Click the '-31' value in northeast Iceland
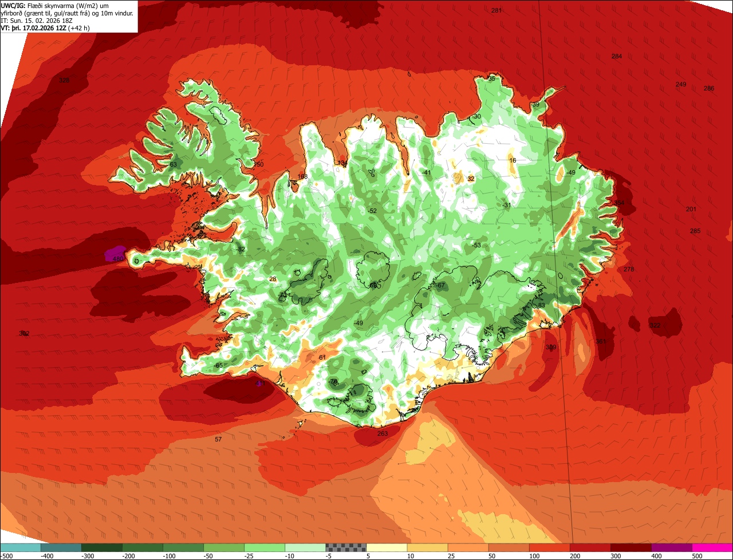The height and width of the screenshot is (560, 733). (506, 205)
